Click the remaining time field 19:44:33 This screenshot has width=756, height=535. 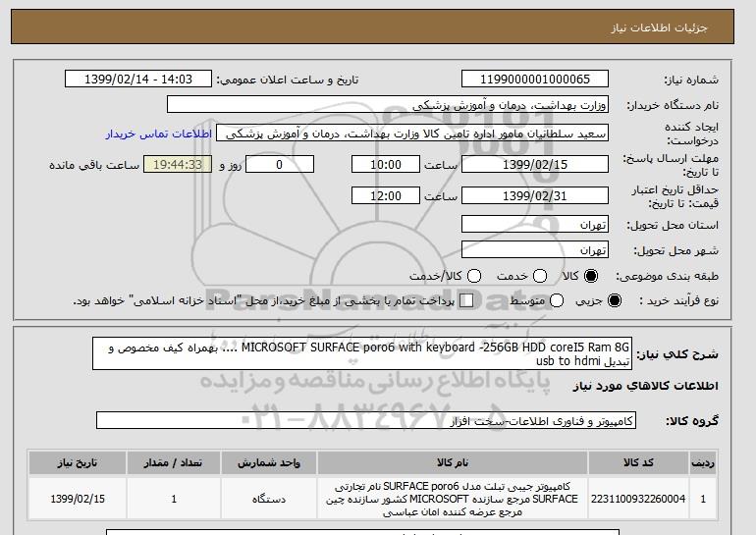tap(178, 164)
